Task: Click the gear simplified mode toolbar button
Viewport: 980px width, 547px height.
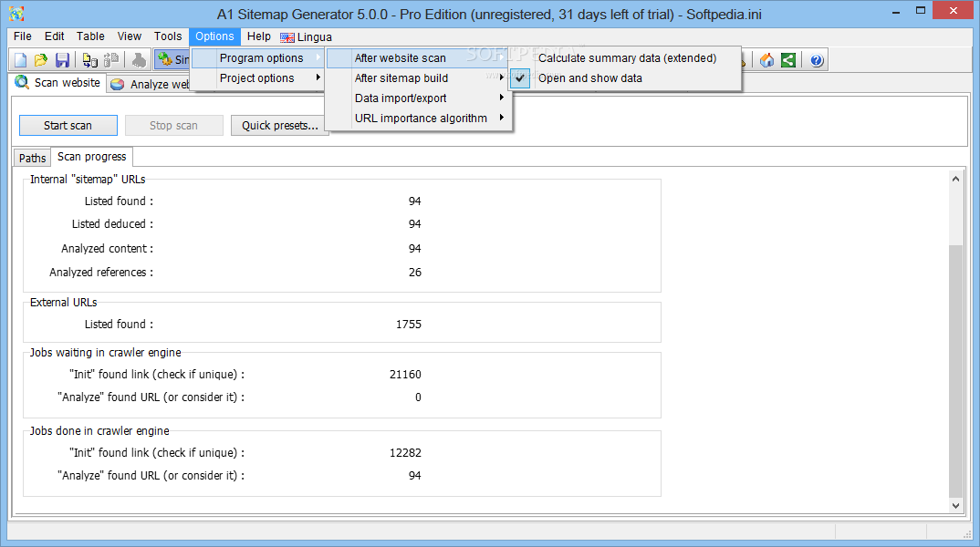Action: tap(172, 60)
